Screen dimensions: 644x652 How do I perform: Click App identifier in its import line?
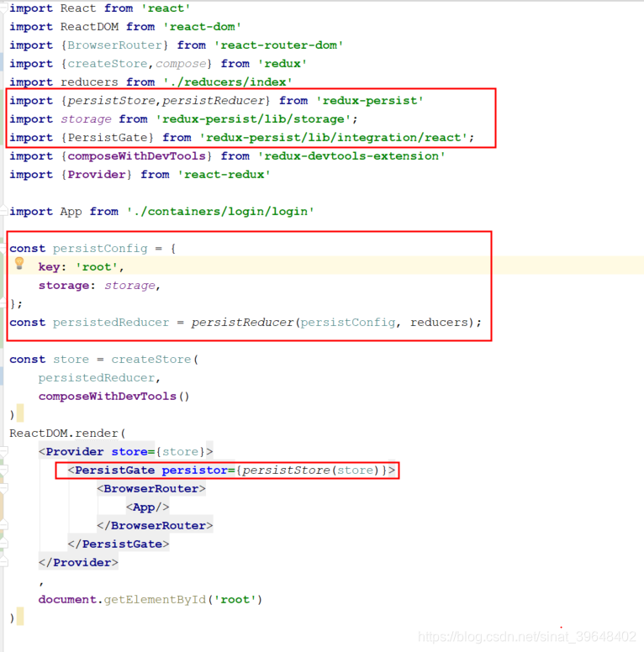click(x=71, y=211)
